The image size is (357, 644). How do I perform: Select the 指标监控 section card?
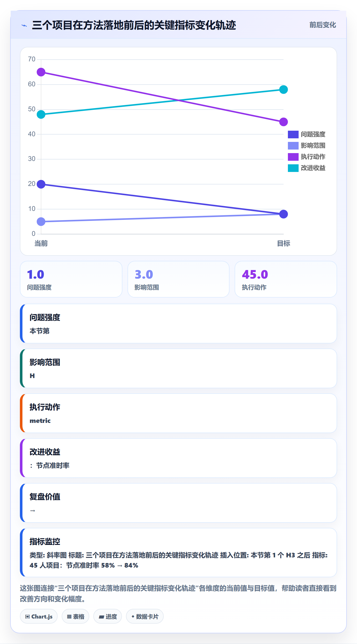coord(178,553)
